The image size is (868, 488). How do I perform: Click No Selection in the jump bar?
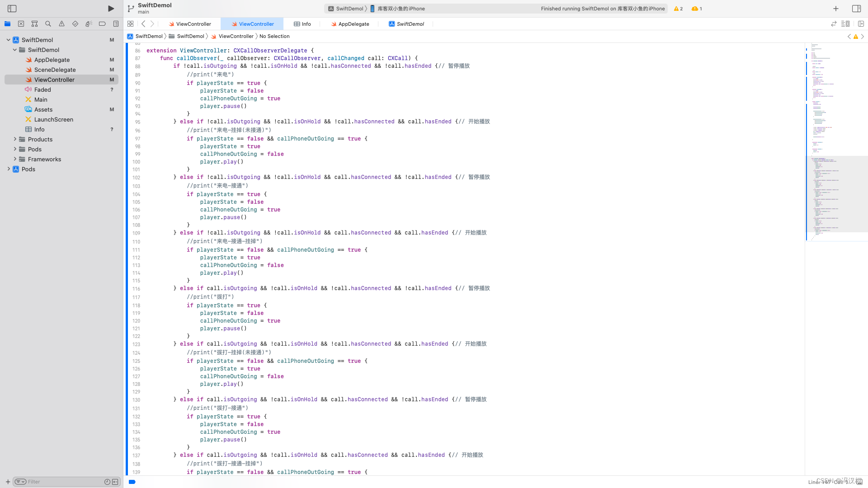point(274,36)
